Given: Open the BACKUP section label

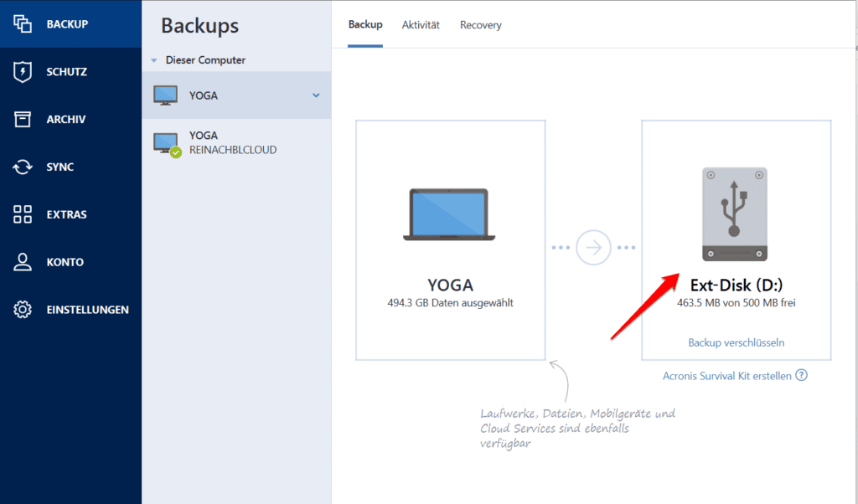Looking at the screenshot, I should tap(67, 24).
